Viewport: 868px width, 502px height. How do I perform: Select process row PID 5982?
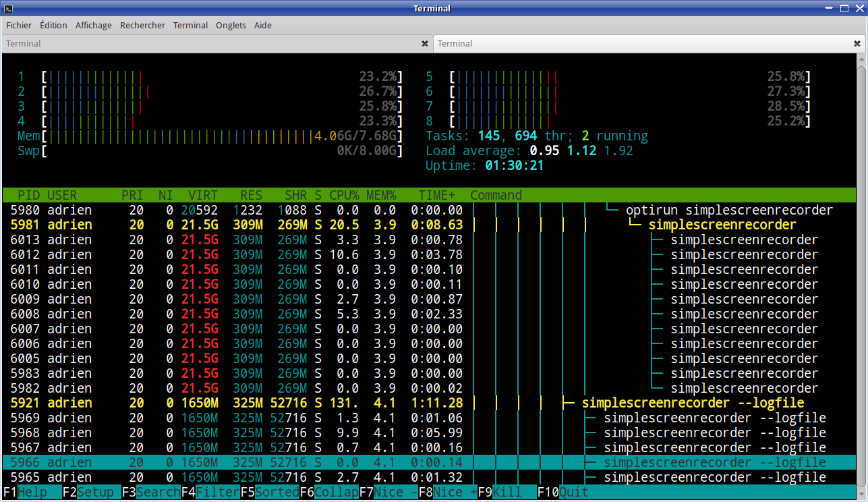pyautogui.click(x=430, y=388)
